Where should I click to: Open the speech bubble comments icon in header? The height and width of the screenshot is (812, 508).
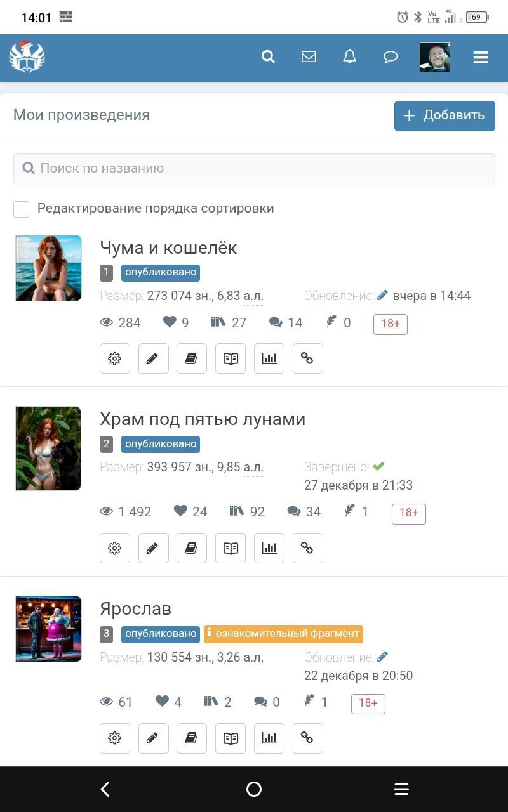point(391,57)
